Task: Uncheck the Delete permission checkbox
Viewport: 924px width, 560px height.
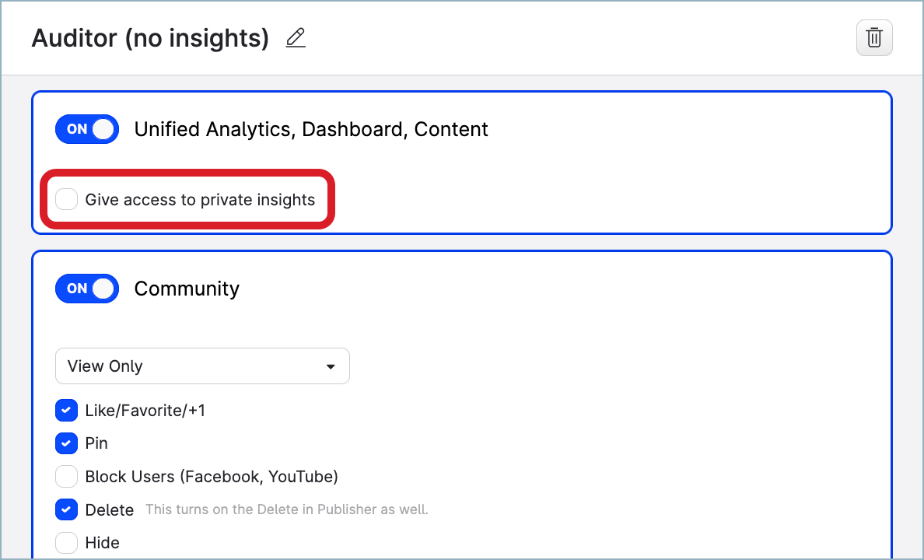Action: click(67, 509)
